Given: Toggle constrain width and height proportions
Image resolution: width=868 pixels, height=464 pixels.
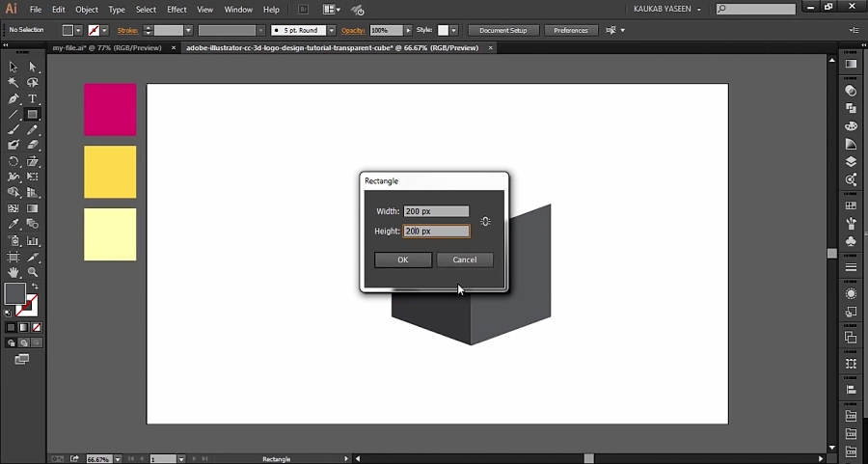Looking at the screenshot, I should coord(485,222).
